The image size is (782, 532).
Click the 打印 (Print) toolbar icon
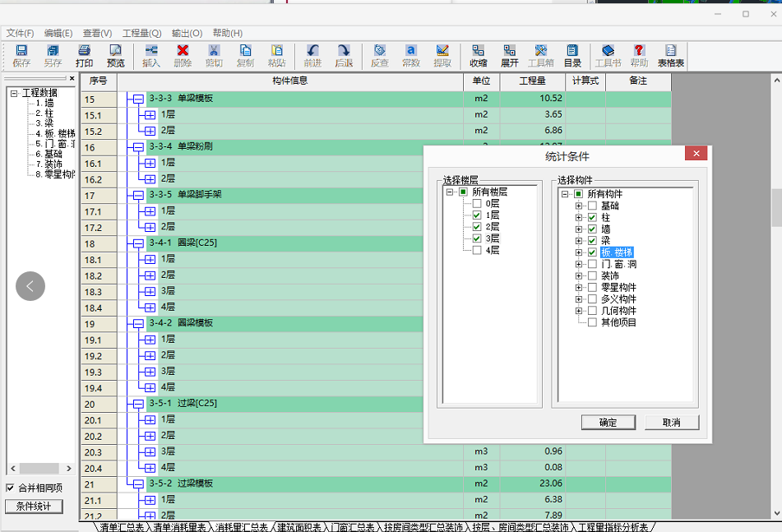tap(84, 56)
